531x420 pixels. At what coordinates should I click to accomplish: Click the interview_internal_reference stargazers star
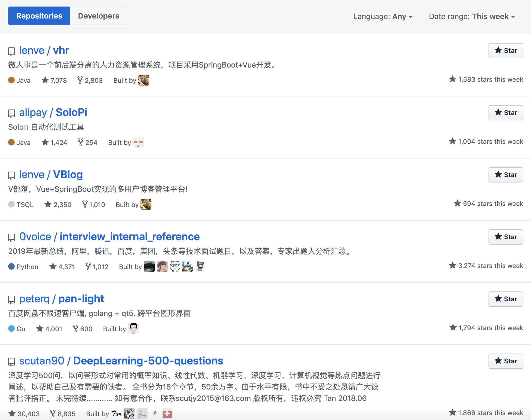53,266
